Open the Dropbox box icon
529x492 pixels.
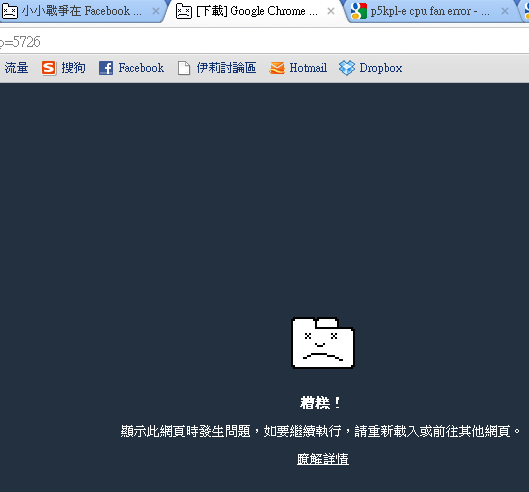[x=347, y=68]
